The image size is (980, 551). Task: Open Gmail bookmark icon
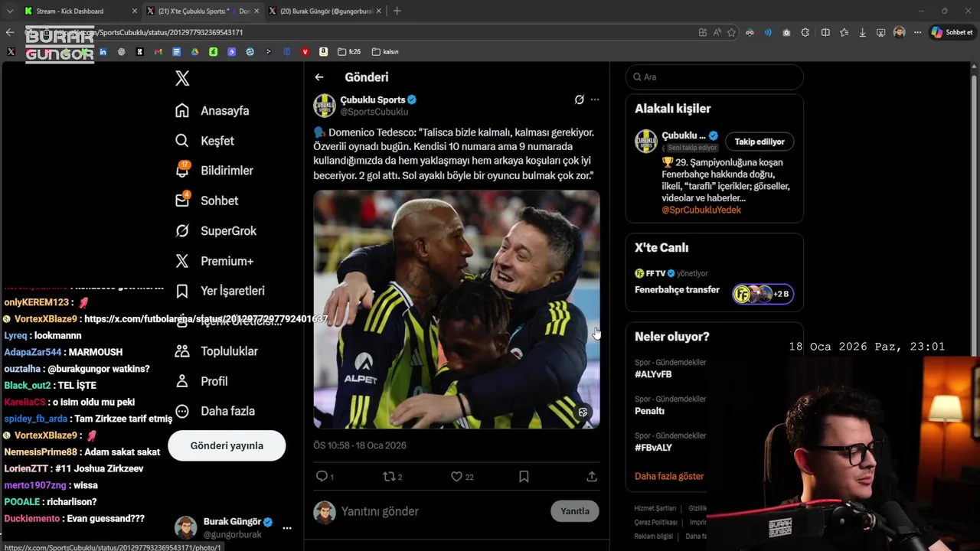click(x=158, y=52)
